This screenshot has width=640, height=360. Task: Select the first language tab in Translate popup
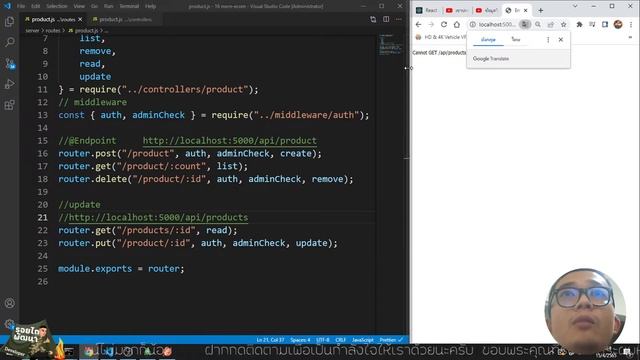pos(488,40)
